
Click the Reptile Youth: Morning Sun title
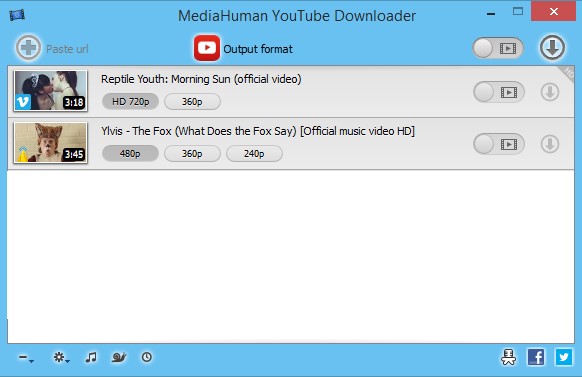point(201,79)
